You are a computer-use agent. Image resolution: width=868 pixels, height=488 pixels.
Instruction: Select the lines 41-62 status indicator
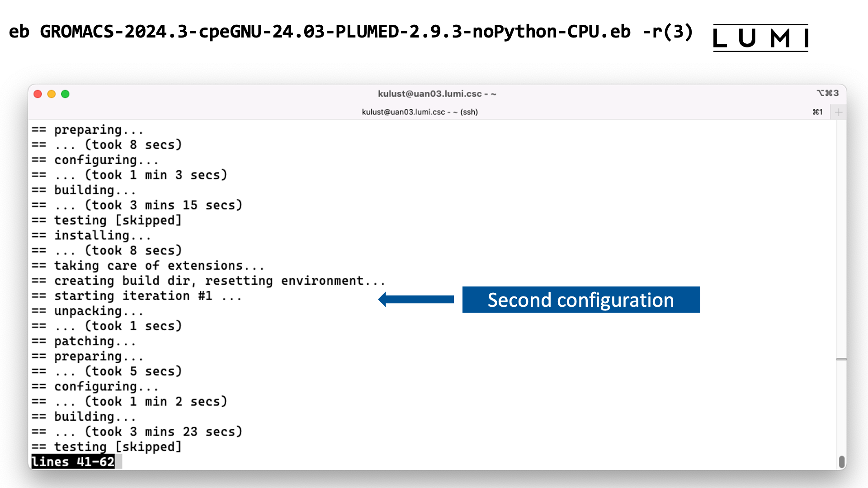point(72,462)
